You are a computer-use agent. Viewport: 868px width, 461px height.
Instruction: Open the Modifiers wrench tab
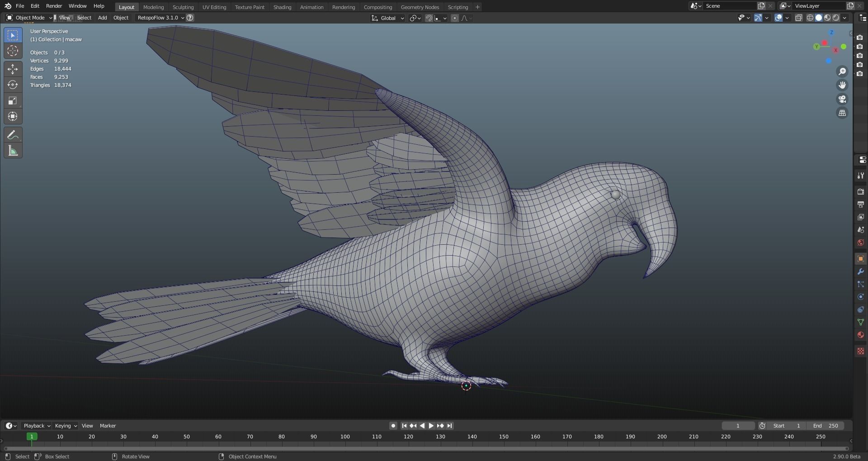click(x=861, y=271)
